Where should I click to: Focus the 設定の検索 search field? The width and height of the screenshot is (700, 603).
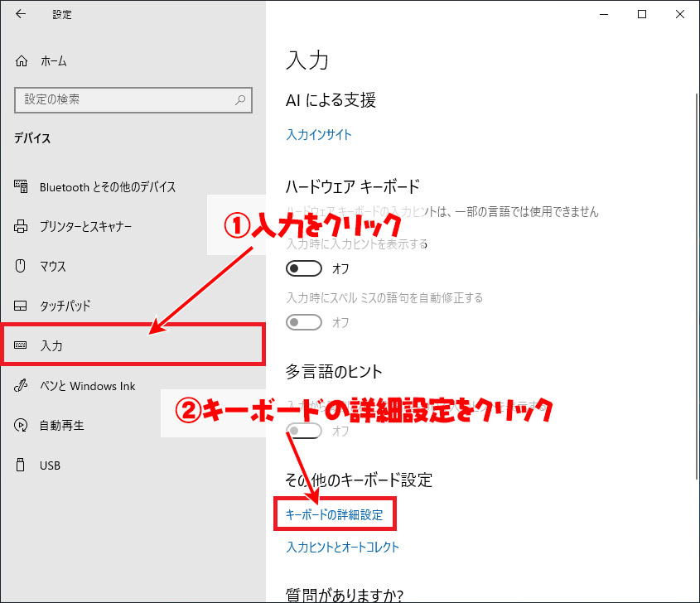133,99
